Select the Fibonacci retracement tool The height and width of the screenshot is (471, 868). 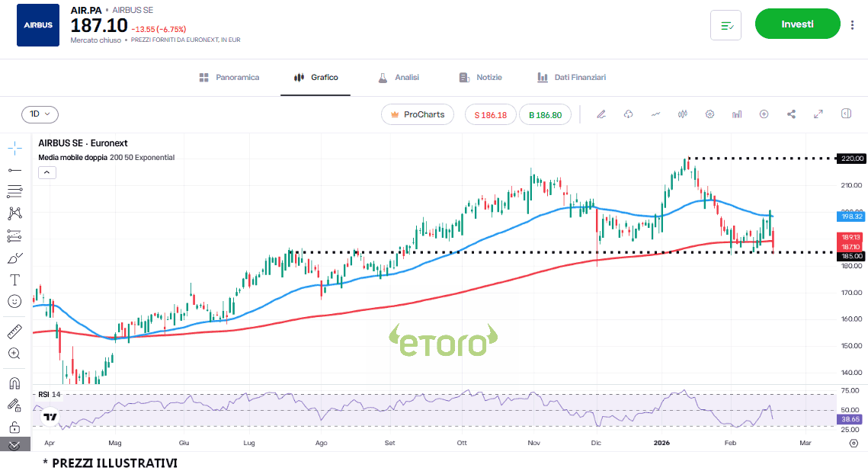click(x=14, y=191)
